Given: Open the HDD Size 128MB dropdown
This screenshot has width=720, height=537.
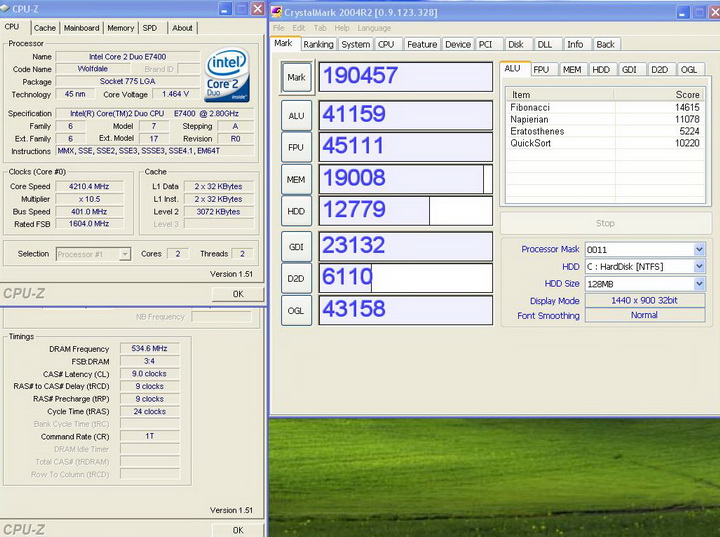Looking at the screenshot, I should 699,283.
